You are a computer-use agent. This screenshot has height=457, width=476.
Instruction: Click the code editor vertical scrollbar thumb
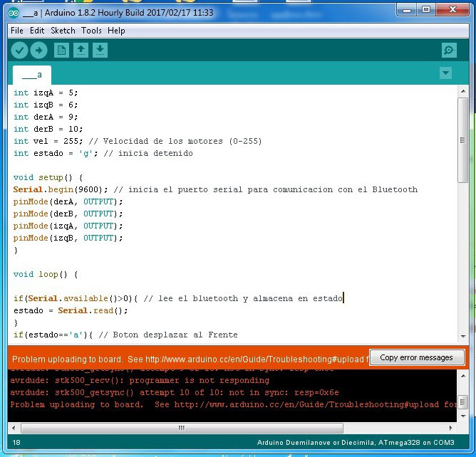[x=463, y=140]
